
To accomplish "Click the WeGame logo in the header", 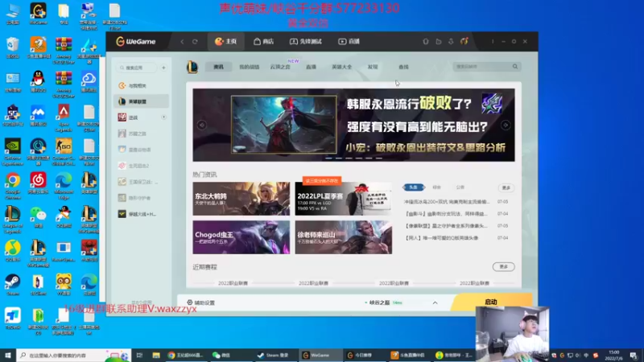I will coord(135,42).
